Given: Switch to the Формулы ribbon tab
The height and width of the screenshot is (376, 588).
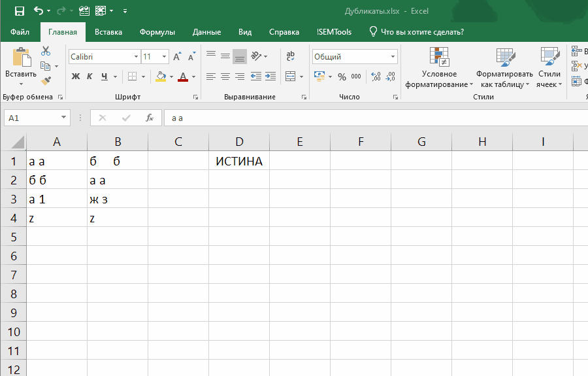Looking at the screenshot, I should [157, 32].
